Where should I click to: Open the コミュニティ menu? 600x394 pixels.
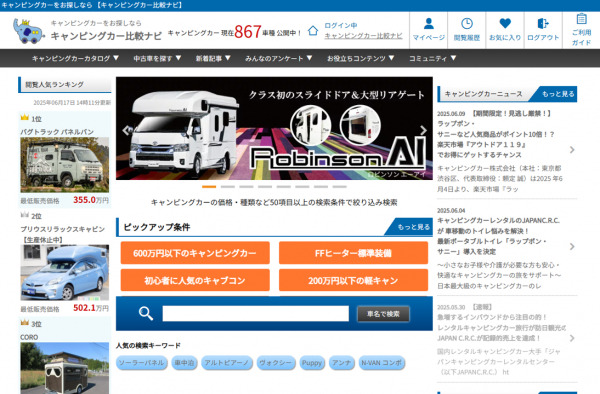point(432,58)
